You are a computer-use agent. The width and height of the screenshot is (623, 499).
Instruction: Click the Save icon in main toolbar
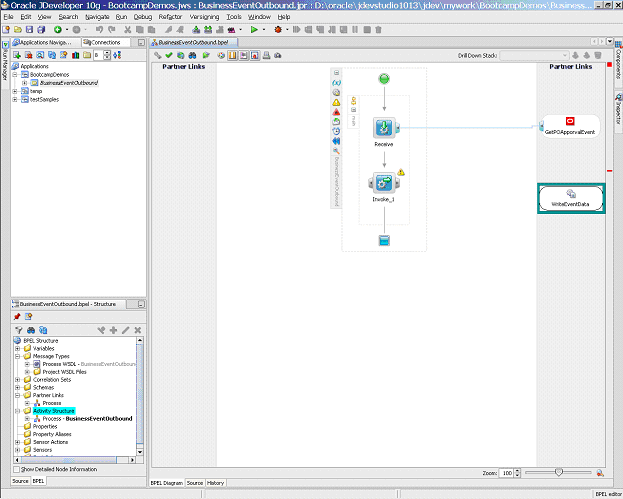29,29
